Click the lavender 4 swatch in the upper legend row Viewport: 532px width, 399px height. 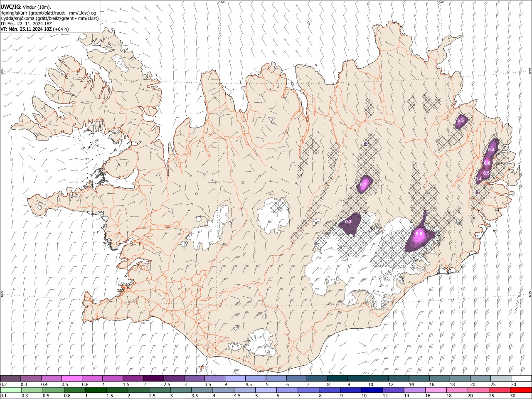(235, 379)
